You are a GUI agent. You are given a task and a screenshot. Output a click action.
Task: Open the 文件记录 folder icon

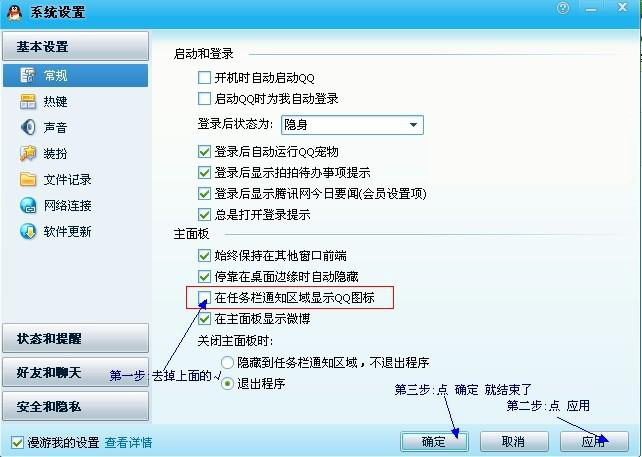pyautogui.click(x=28, y=179)
